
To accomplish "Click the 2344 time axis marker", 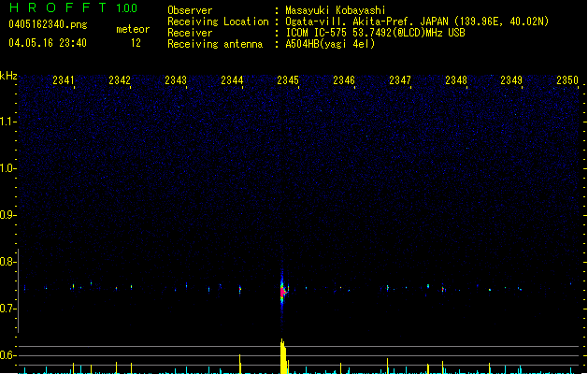I will coord(232,80).
